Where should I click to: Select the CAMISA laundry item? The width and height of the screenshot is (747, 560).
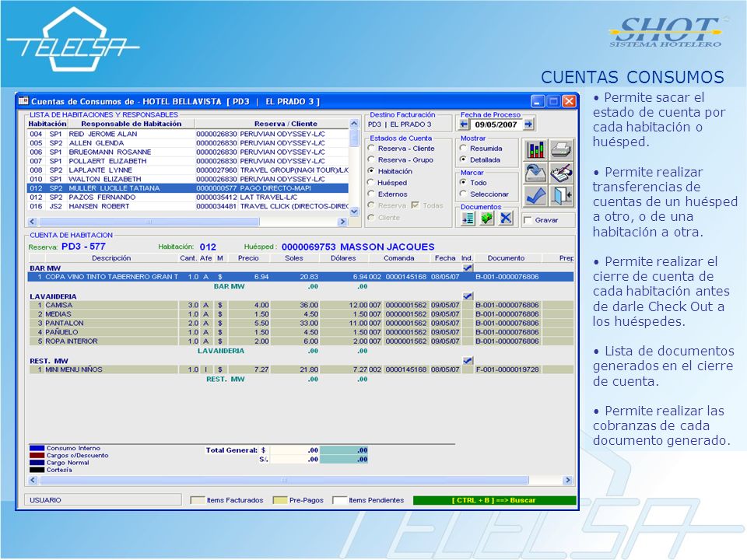tap(300, 305)
